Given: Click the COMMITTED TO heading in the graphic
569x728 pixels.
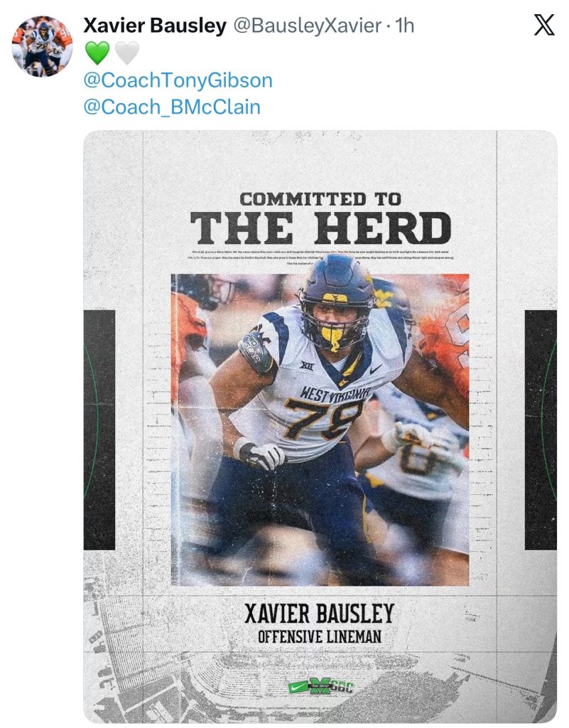Looking at the screenshot, I should [x=320, y=199].
